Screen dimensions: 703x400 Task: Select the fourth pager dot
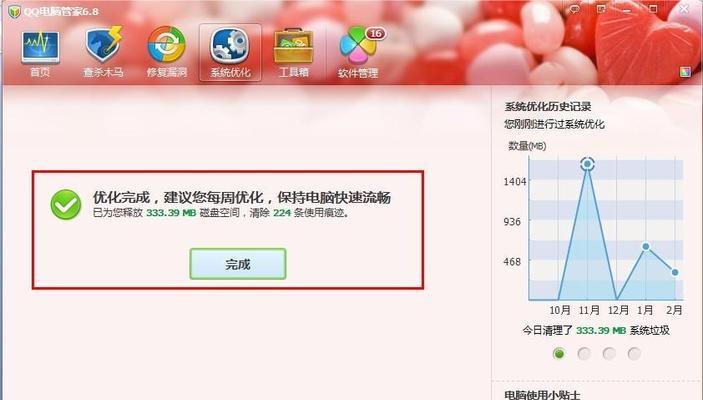click(x=634, y=354)
